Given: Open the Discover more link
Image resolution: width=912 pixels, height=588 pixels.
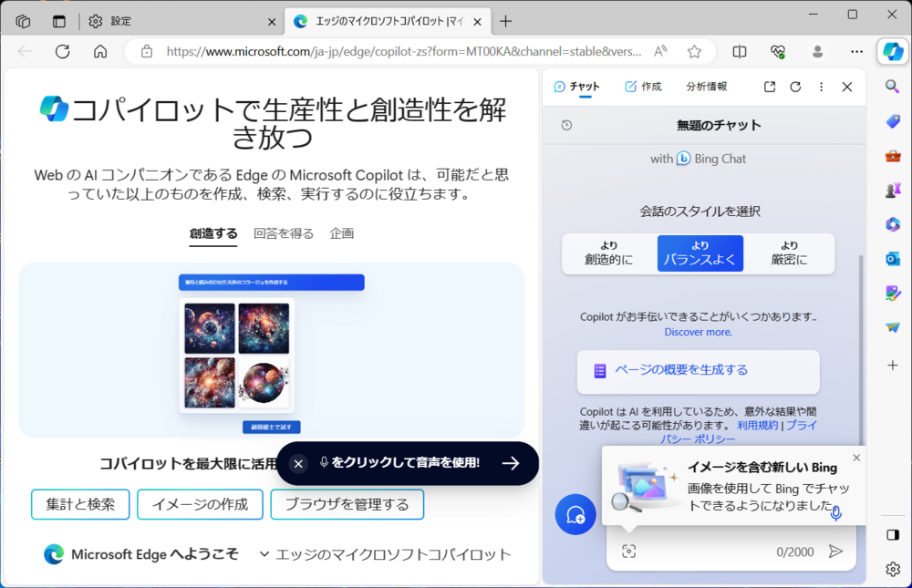Looking at the screenshot, I should (698, 332).
